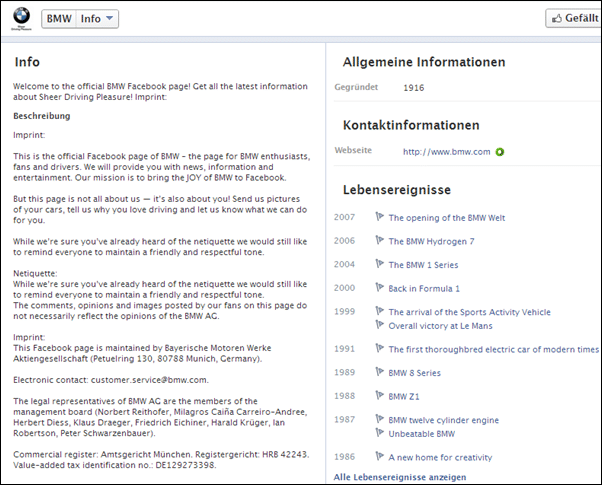This screenshot has width=602, height=485.
Task: Select the year 1999 in Lebensereignisse
Action: (344, 311)
